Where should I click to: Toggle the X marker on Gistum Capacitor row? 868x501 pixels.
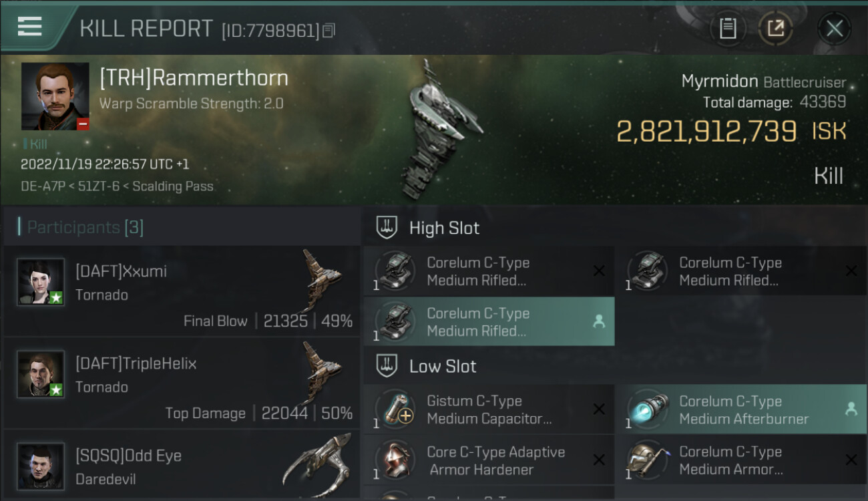[x=599, y=409]
